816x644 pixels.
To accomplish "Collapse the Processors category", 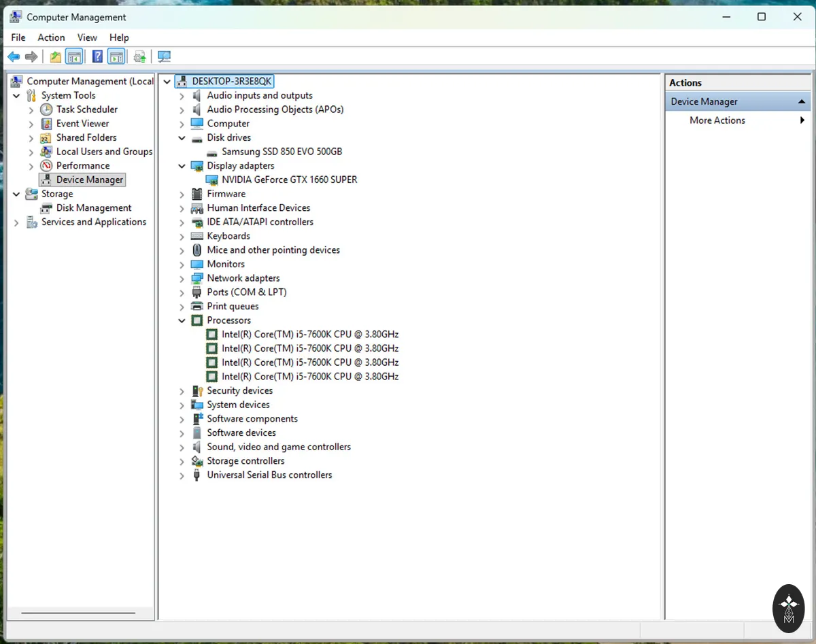I will pyautogui.click(x=182, y=320).
